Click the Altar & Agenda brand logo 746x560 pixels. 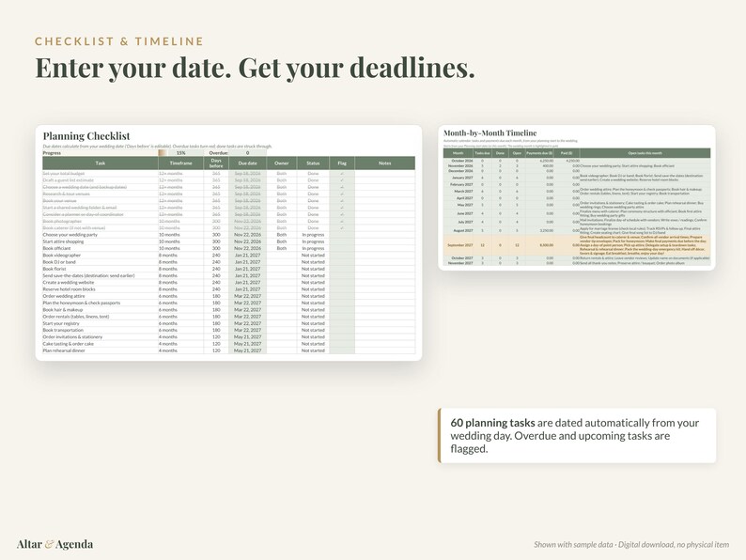point(54,544)
